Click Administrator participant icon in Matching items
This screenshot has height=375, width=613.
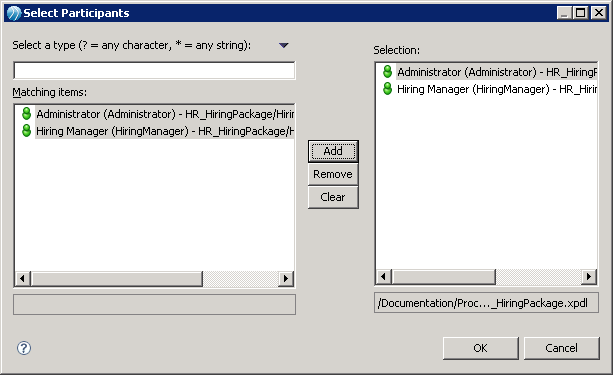tap(26, 114)
